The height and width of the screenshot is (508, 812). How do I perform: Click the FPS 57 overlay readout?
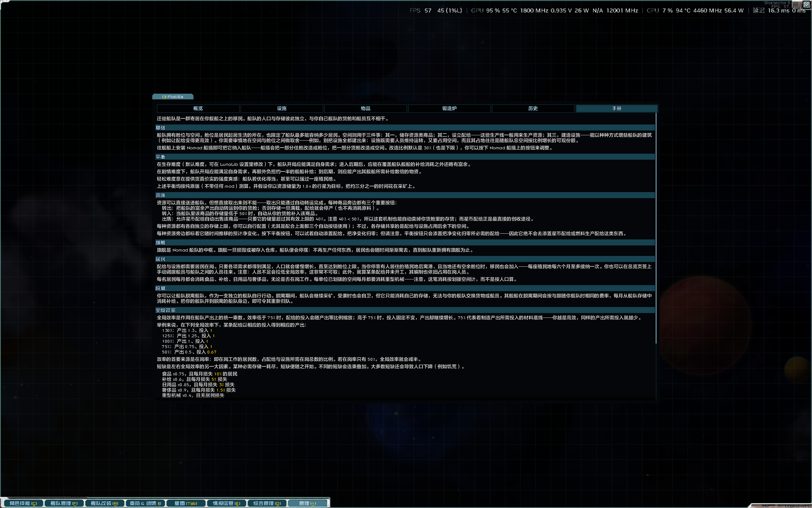tap(420, 10)
